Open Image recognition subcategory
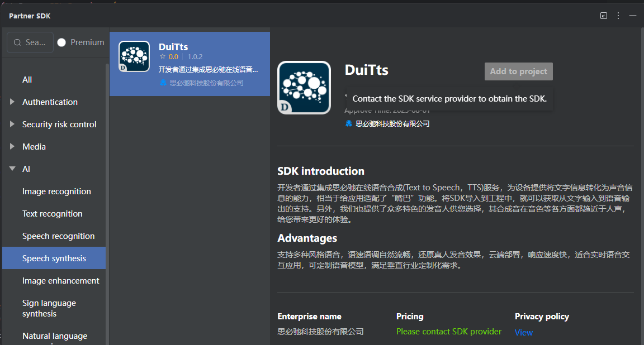The image size is (644, 345). click(56, 191)
